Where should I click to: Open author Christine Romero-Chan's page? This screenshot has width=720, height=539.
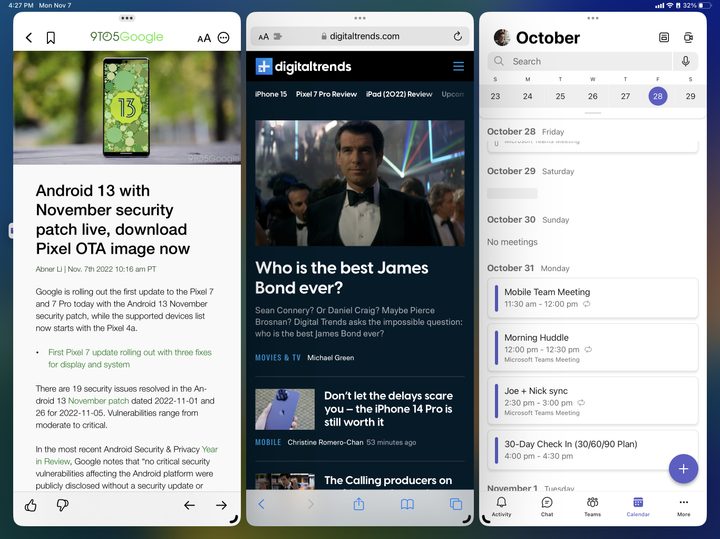pyautogui.click(x=325, y=442)
